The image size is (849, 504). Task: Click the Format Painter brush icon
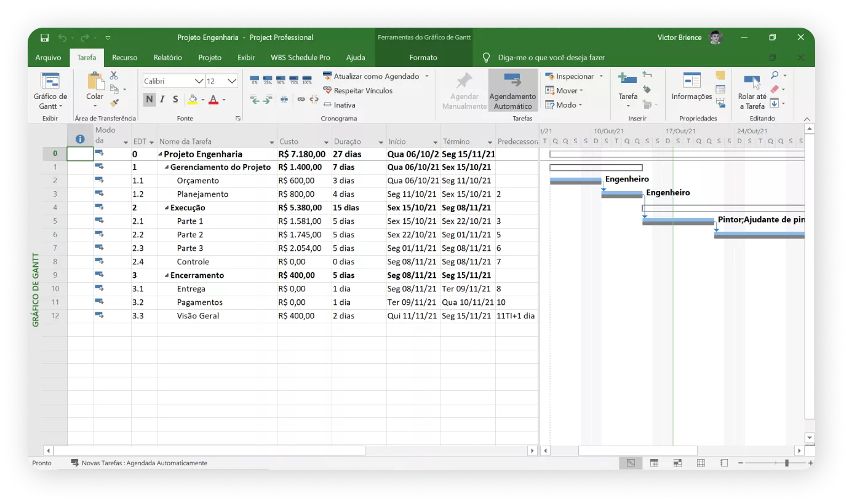[114, 103]
